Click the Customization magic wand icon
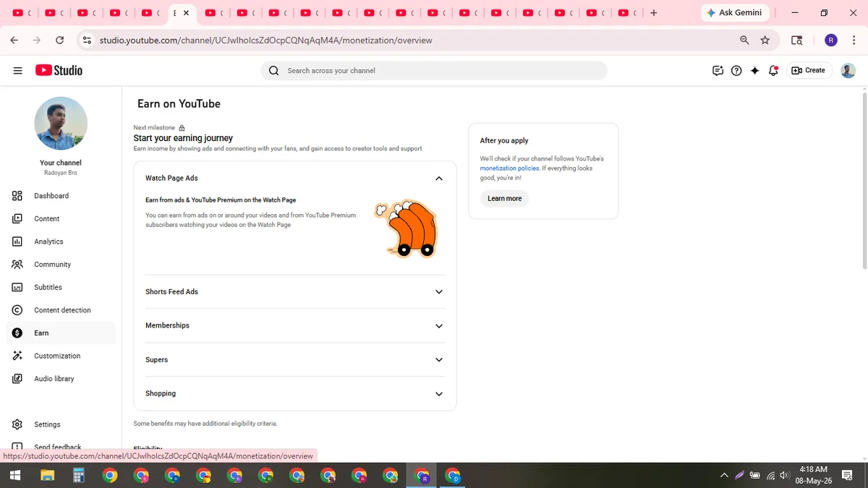 click(x=17, y=356)
